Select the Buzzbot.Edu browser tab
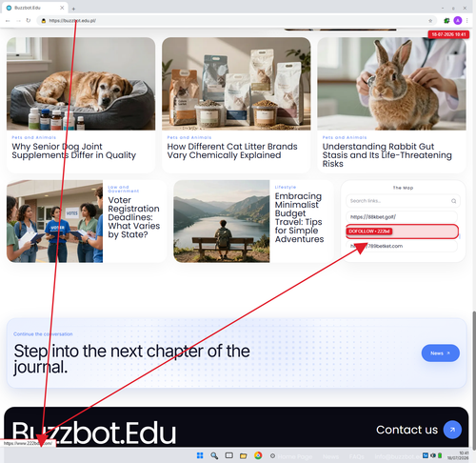This screenshot has height=463, width=476. tap(34, 8)
